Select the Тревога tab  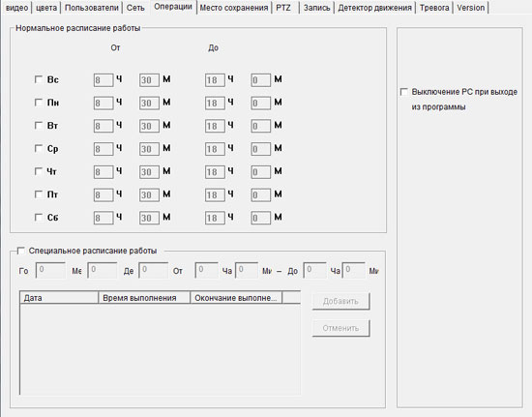(x=434, y=8)
